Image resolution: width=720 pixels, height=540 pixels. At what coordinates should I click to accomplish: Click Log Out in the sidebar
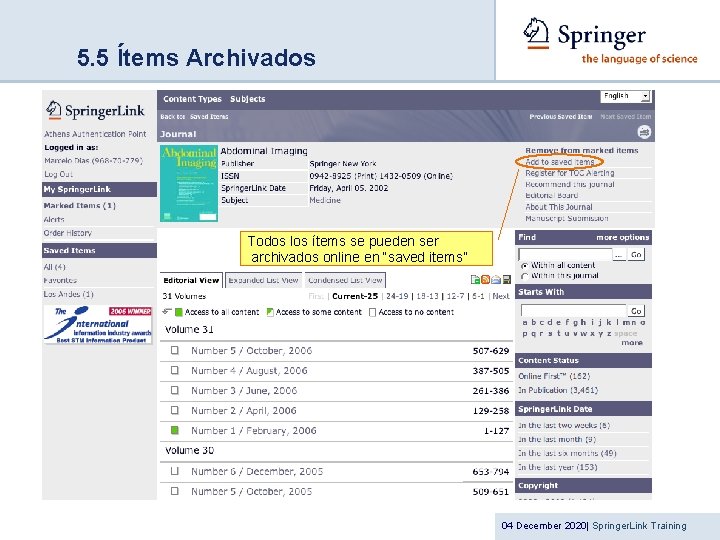point(58,174)
